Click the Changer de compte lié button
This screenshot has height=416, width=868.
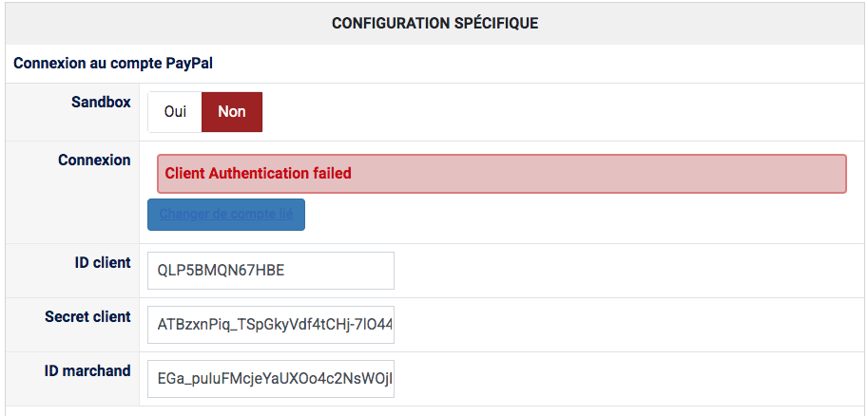click(226, 215)
